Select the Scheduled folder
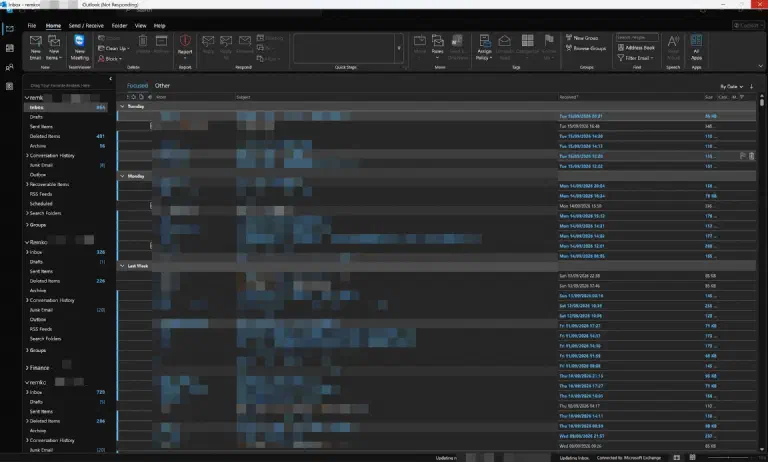Image resolution: width=768 pixels, height=462 pixels. pos(41,203)
